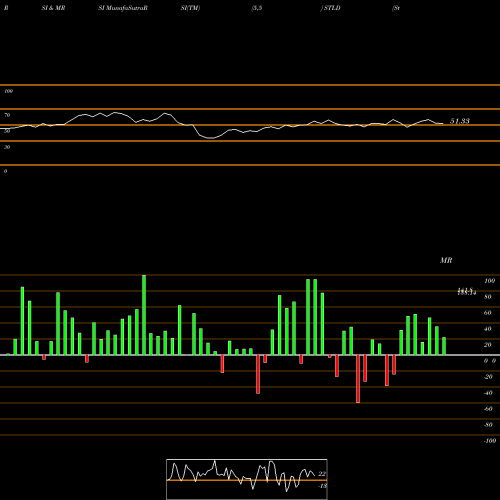This screenshot has height=500, width=500.
Task: Open the mini oscillator thumbnail chart
Action: click(x=247, y=479)
